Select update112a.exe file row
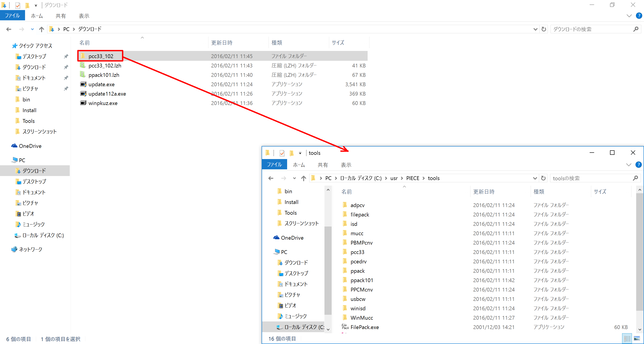 point(222,93)
